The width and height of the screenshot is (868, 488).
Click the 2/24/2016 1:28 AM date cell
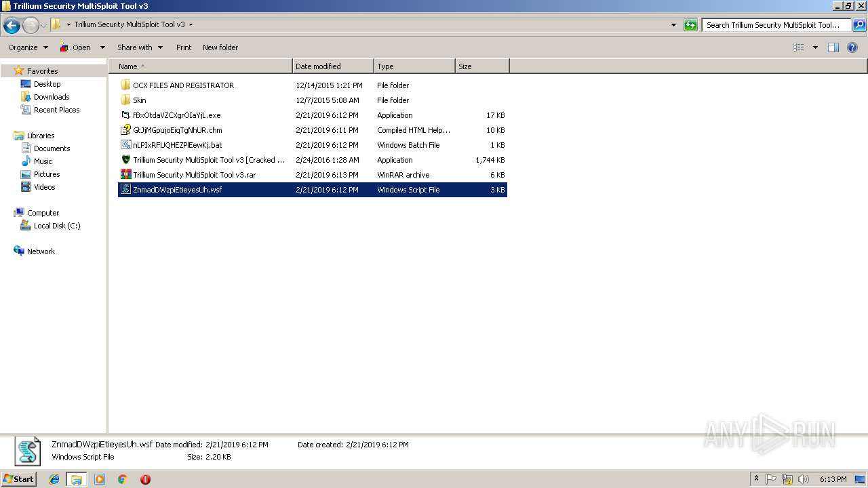(x=328, y=160)
